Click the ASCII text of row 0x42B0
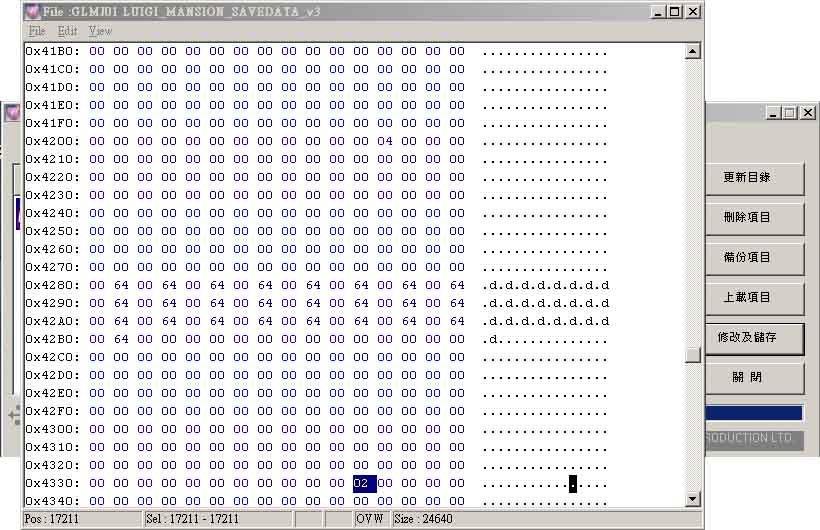Image resolution: width=820 pixels, height=530 pixels. (x=544, y=340)
